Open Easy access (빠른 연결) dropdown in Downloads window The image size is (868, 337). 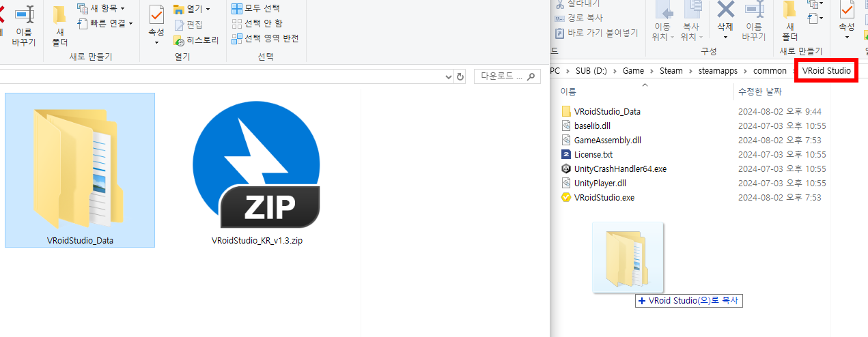coord(104,23)
